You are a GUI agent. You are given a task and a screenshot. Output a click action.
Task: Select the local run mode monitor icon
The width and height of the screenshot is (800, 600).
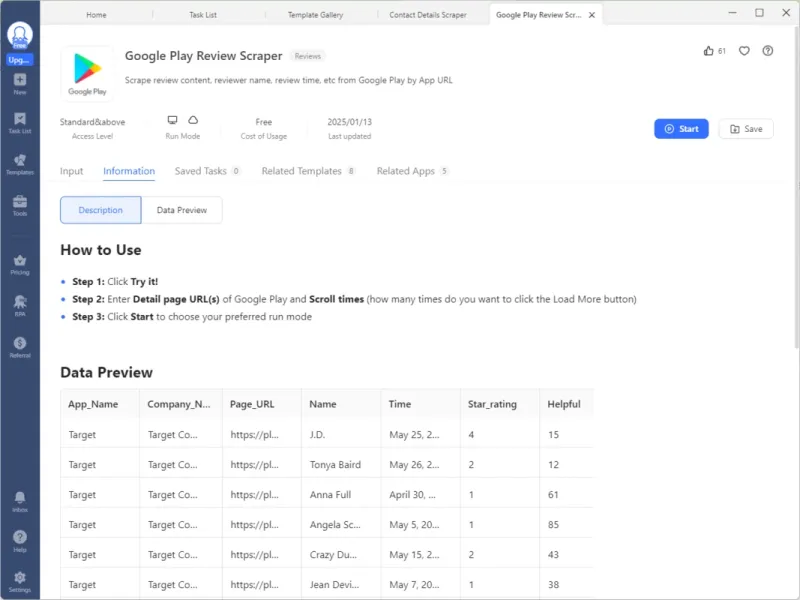172,120
